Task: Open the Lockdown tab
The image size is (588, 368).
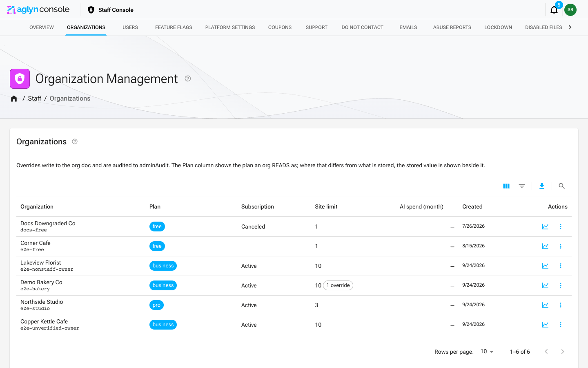Action: coord(498,27)
